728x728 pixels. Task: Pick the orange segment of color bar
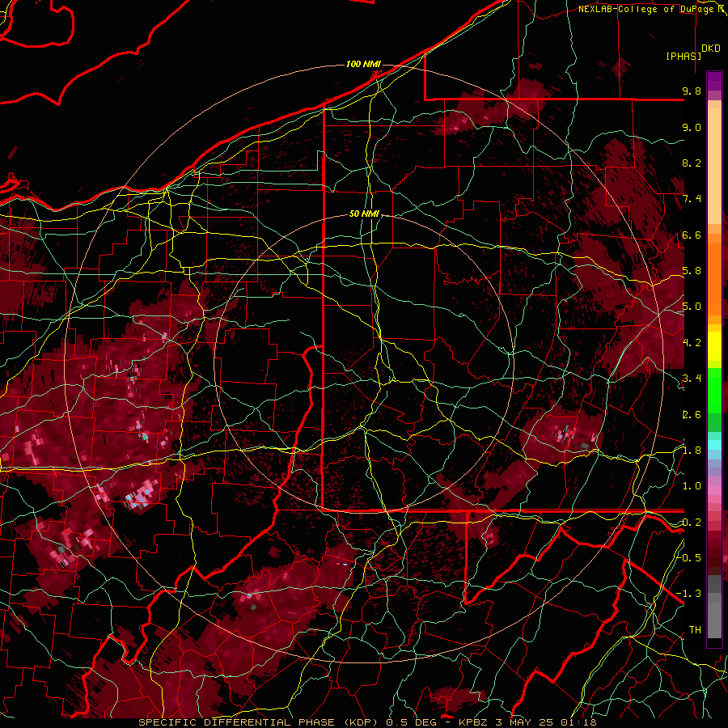point(714,275)
